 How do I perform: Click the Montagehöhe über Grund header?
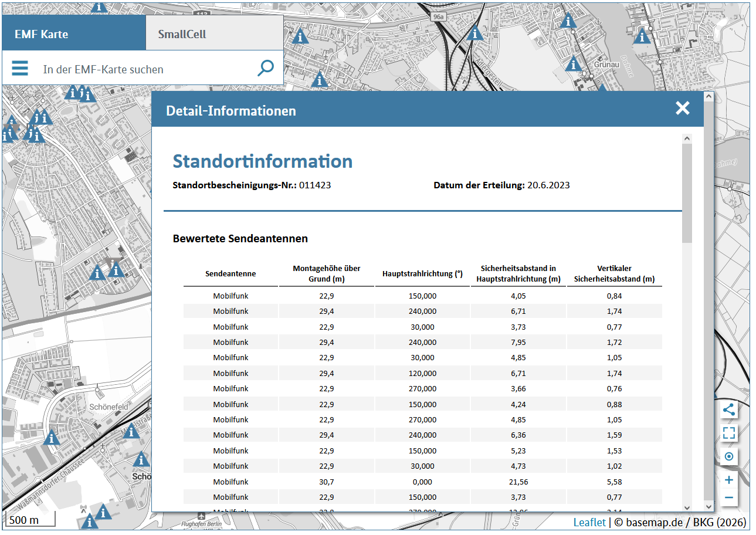[x=327, y=273]
